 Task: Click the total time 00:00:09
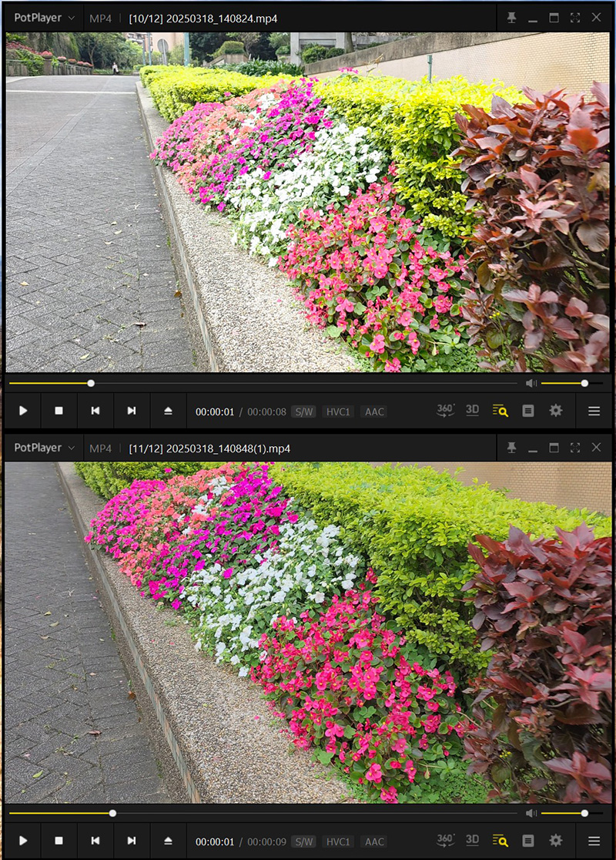[266, 842]
